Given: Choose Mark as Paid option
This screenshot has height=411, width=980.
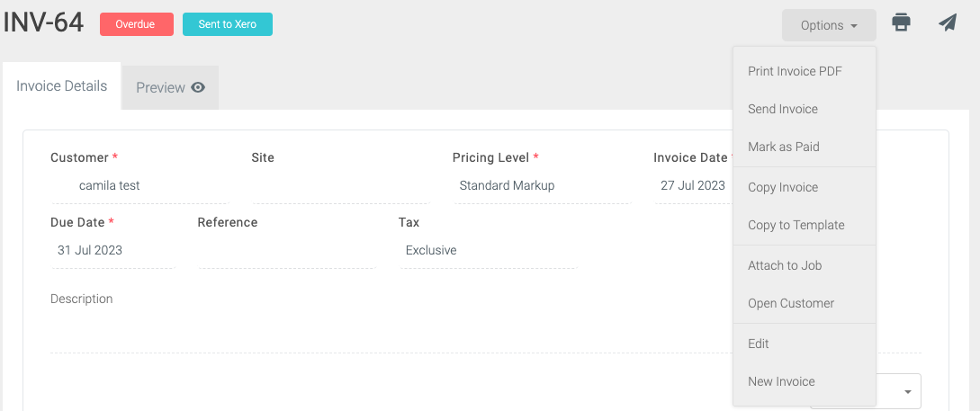Looking at the screenshot, I should pyautogui.click(x=783, y=147).
